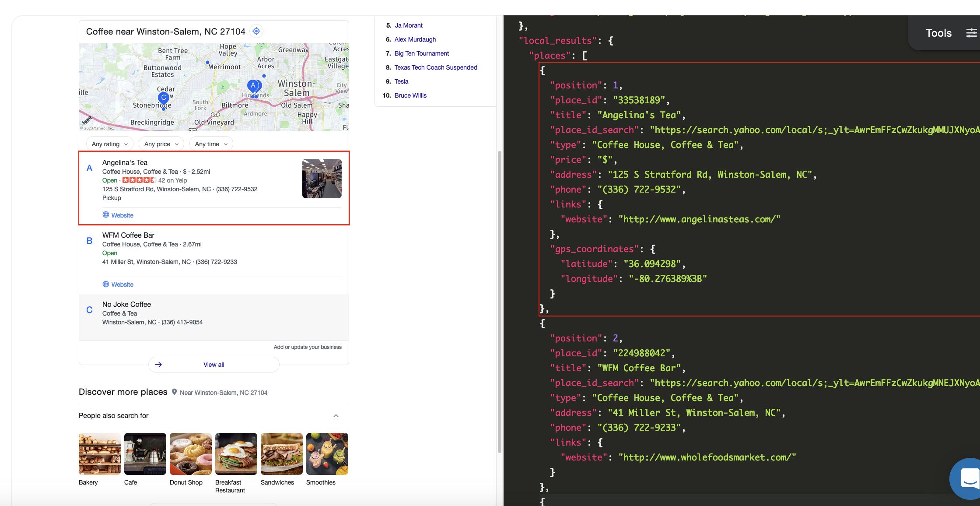Viewport: 980px width, 506px height.
Task: Click the location crosshair beside the search title
Action: click(256, 31)
